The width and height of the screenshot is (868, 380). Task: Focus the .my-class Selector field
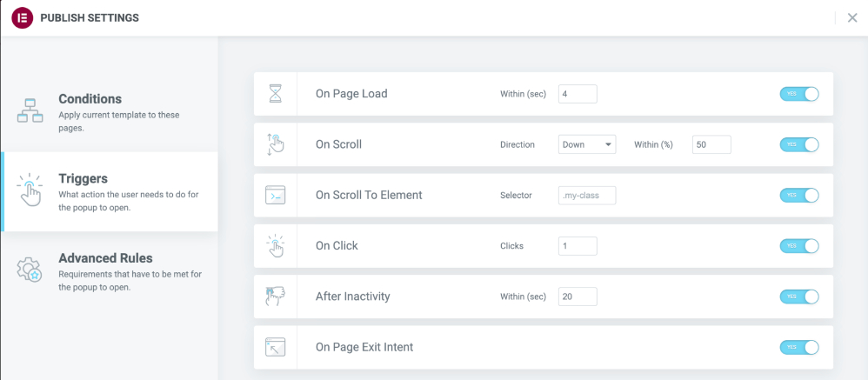coord(587,196)
